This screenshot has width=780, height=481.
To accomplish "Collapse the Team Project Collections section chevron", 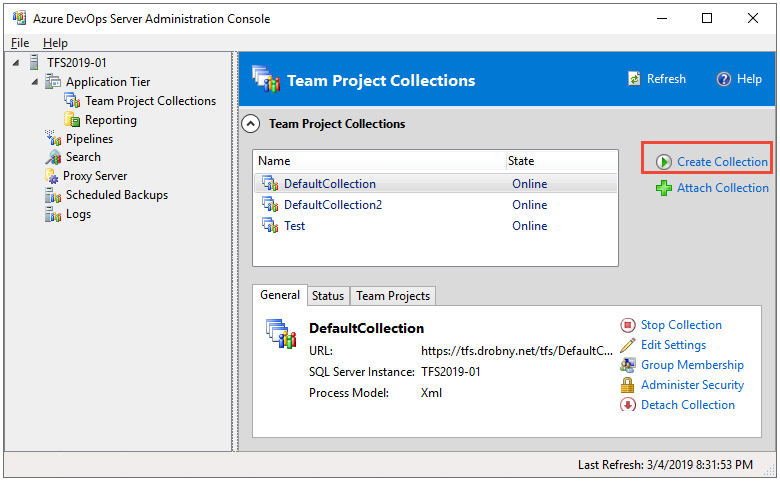I will click(x=251, y=124).
